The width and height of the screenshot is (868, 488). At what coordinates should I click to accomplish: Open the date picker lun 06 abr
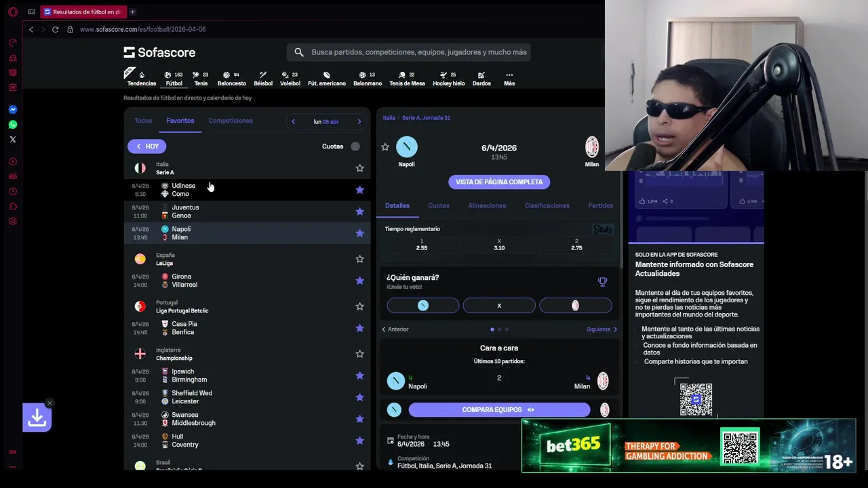click(x=326, y=122)
